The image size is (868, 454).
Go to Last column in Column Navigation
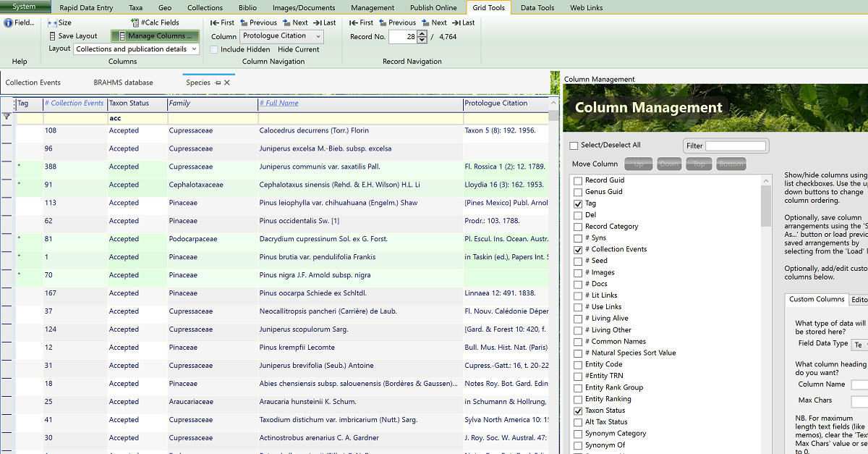[x=324, y=22]
